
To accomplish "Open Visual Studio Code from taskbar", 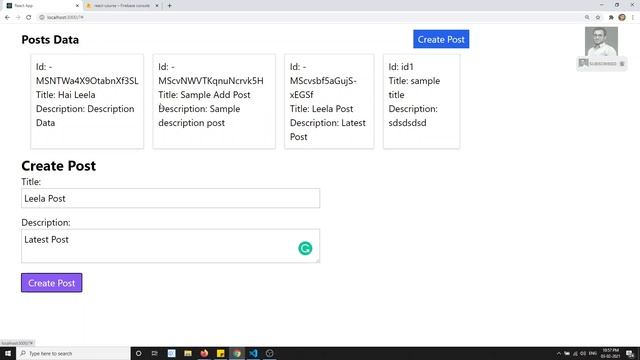I will pos(253,353).
